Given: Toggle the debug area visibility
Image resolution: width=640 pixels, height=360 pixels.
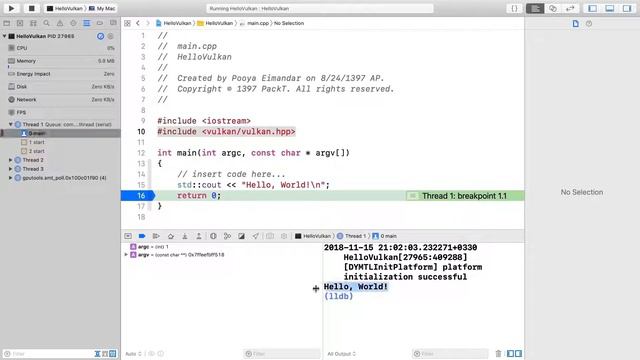Looking at the screenshot, I should pos(610,8).
